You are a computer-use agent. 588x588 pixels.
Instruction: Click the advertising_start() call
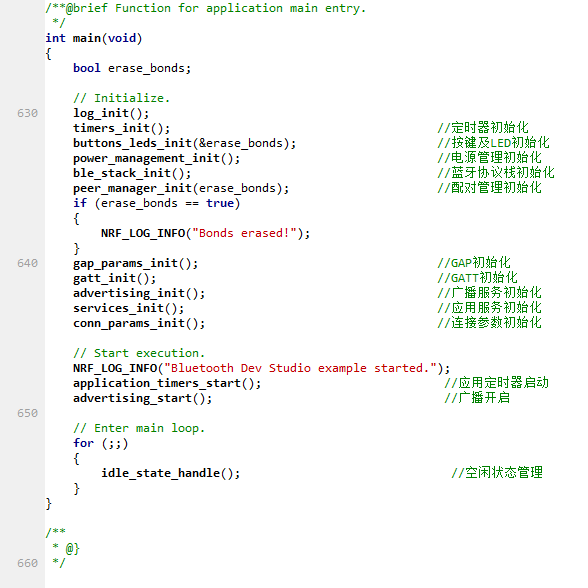[x=142, y=398]
